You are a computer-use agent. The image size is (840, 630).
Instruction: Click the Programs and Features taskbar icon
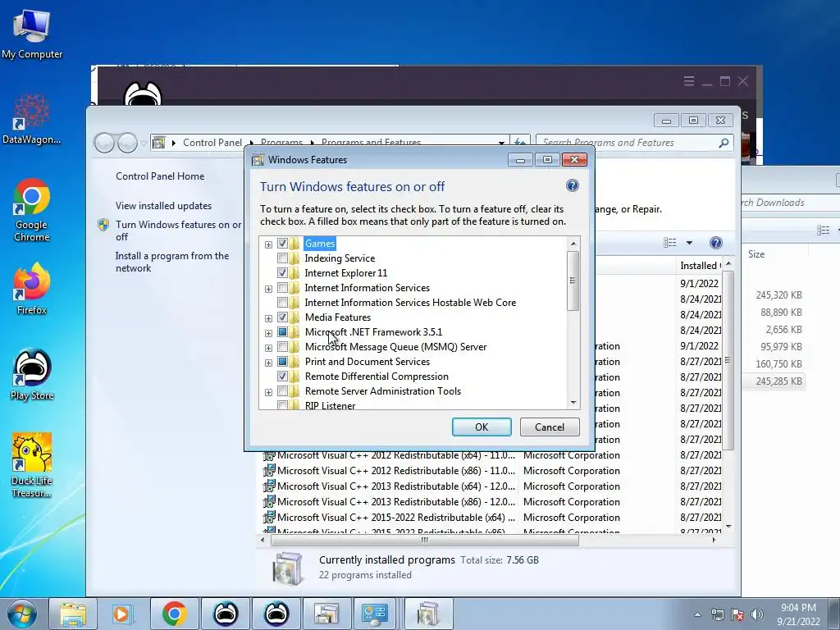pos(428,614)
